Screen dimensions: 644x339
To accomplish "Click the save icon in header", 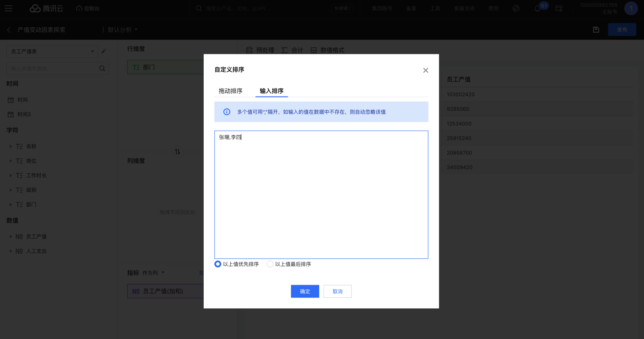I will pos(596,30).
